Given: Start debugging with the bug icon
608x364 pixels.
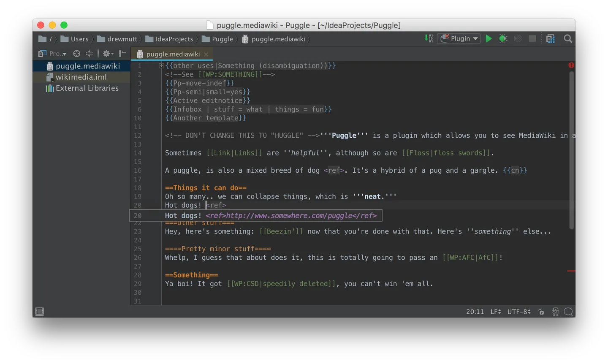Looking at the screenshot, I should point(503,39).
